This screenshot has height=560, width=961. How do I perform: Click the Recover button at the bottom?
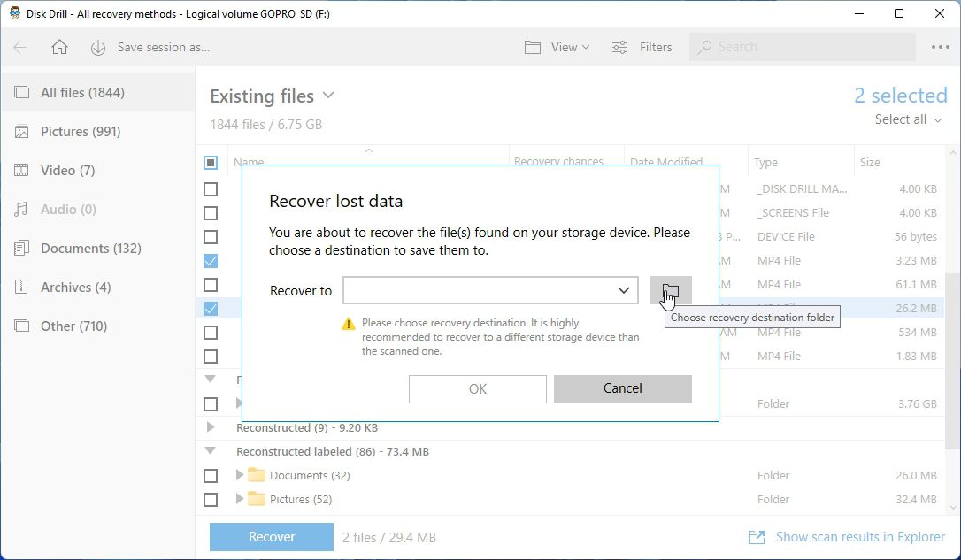click(x=272, y=537)
